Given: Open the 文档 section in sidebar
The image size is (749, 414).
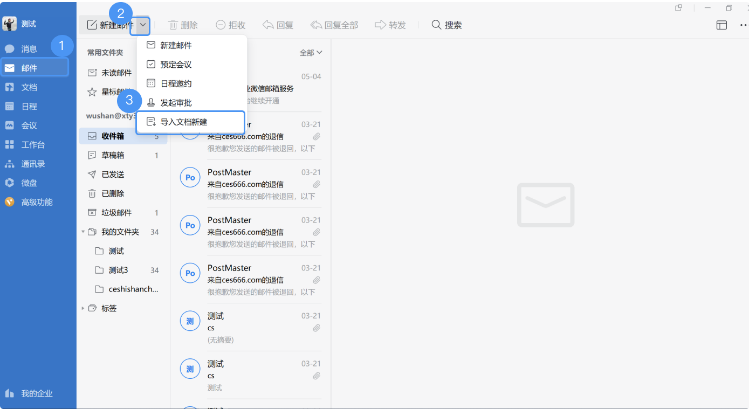Looking at the screenshot, I should 28,87.
